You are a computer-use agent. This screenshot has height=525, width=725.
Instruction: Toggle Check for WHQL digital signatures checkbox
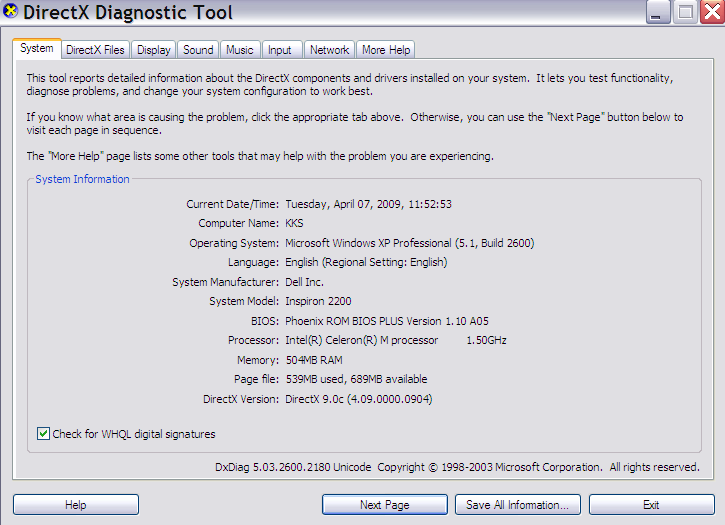(43, 434)
